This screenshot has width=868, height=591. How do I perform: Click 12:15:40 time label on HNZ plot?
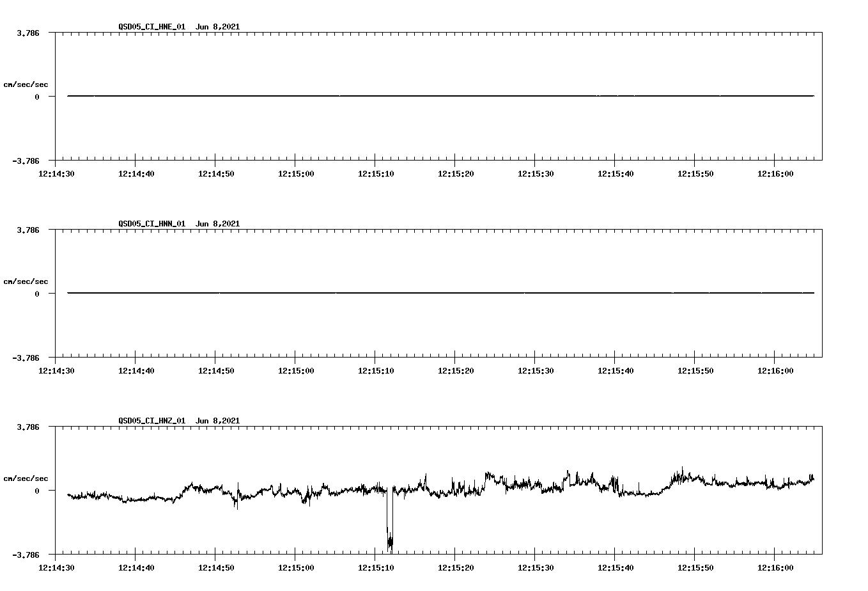pyautogui.click(x=615, y=568)
